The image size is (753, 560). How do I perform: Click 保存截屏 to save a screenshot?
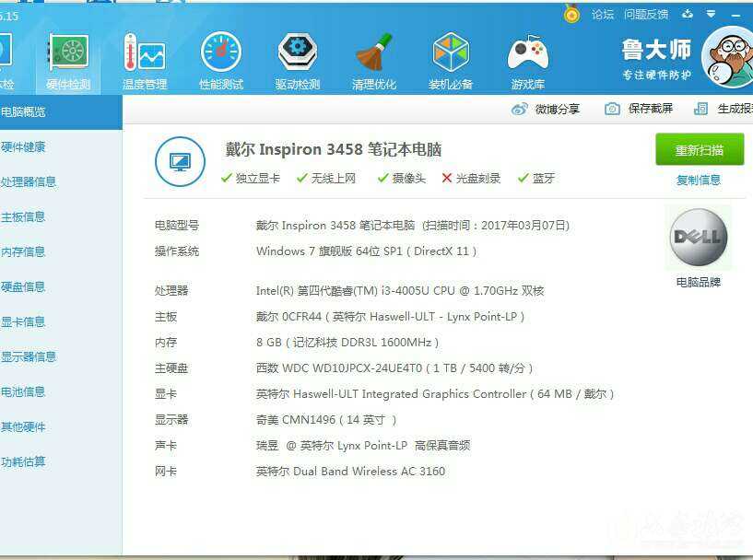pyautogui.click(x=639, y=109)
